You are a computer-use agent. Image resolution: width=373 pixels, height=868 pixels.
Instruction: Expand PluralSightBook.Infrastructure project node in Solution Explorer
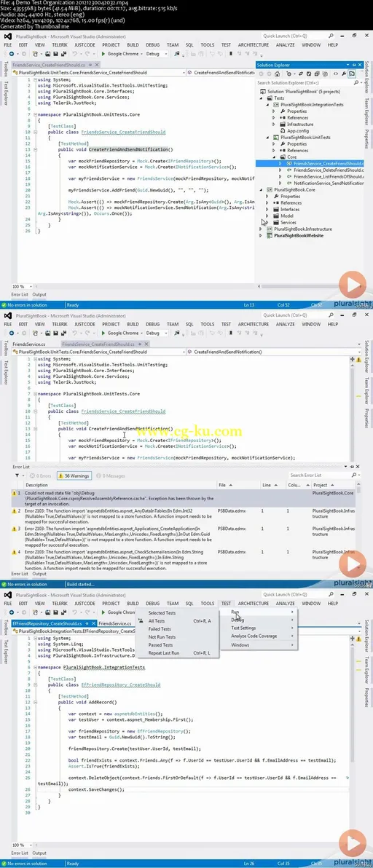pos(262,229)
